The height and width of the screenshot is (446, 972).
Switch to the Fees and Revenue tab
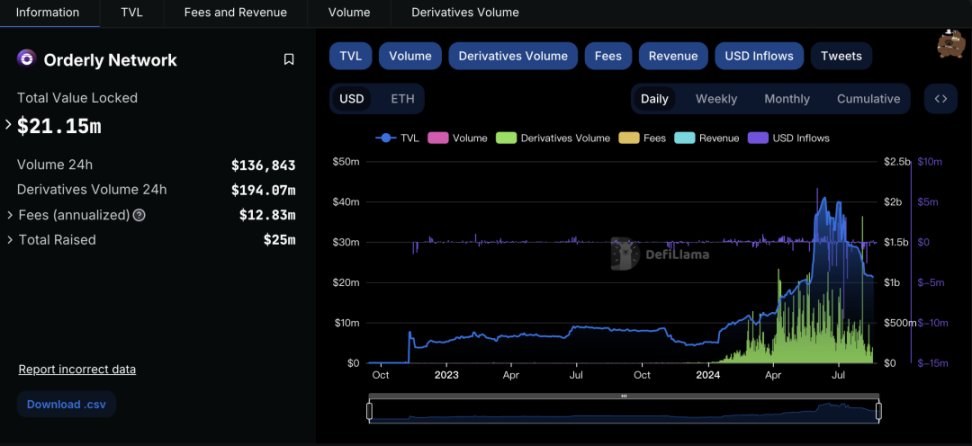(x=235, y=13)
